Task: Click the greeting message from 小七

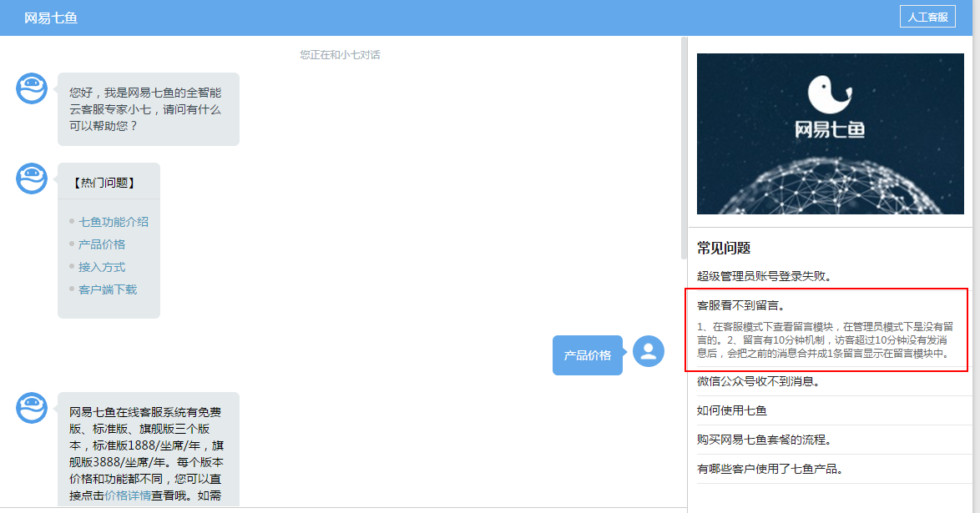Action: (148, 109)
